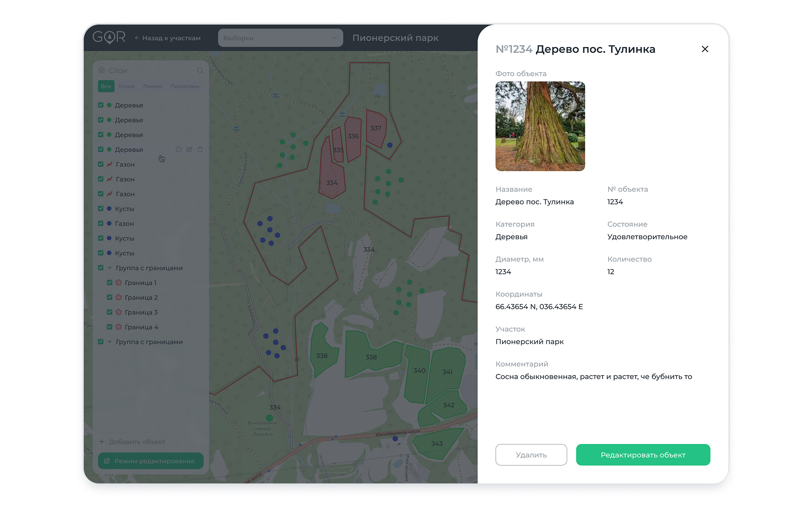The width and height of the screenshot is (812, 508).
Task: Select the green point near Виноградник совхоза Ливадия
Action: pyautogui.click(x=269, y=418)
